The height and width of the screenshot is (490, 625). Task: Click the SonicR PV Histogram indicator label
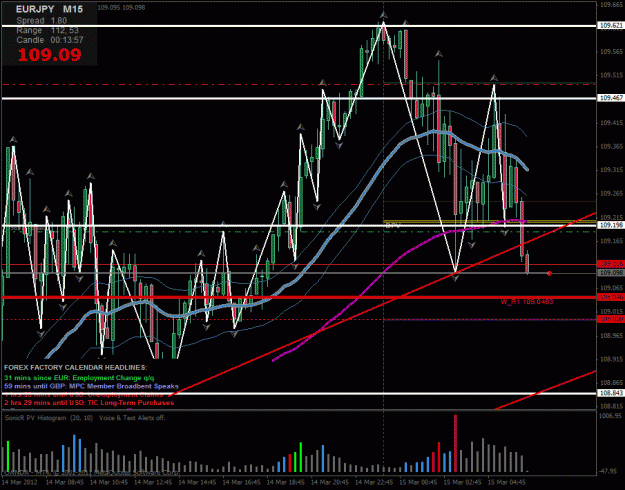(49, 418)
